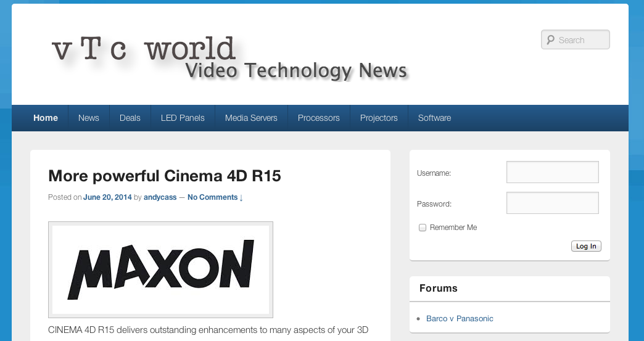Image resolution: width=644 pixels, height=341 pixels.
Task: Click the Video Technology News tagline
Action: click(295, 70)
